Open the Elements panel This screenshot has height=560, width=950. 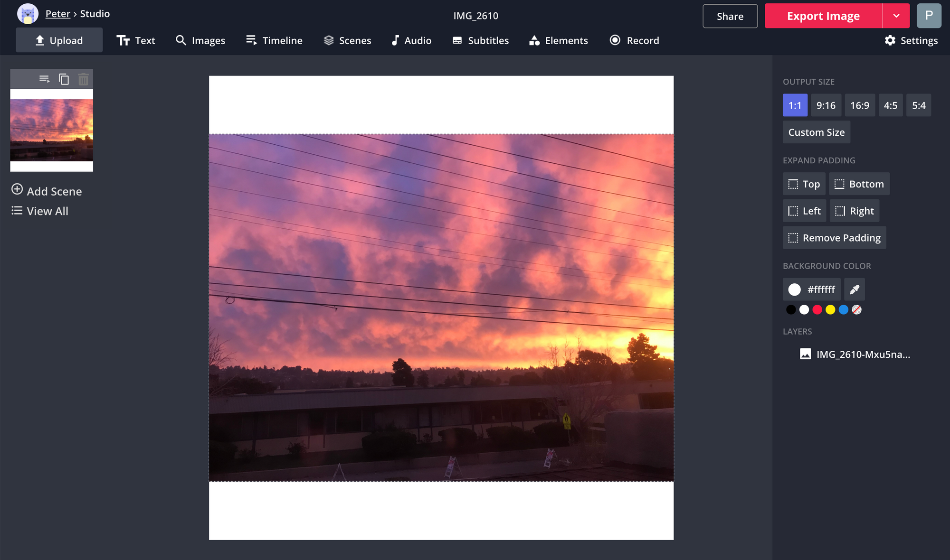[x=559, y=40]
